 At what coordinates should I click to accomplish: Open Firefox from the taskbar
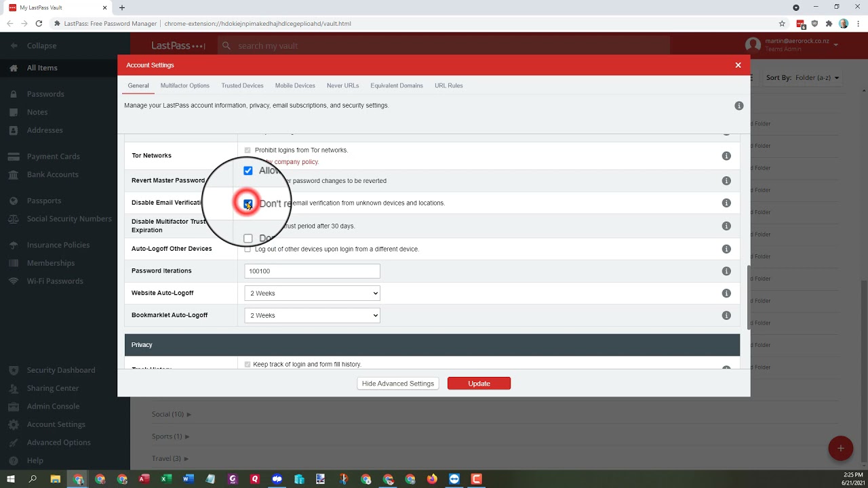(432, 479)
